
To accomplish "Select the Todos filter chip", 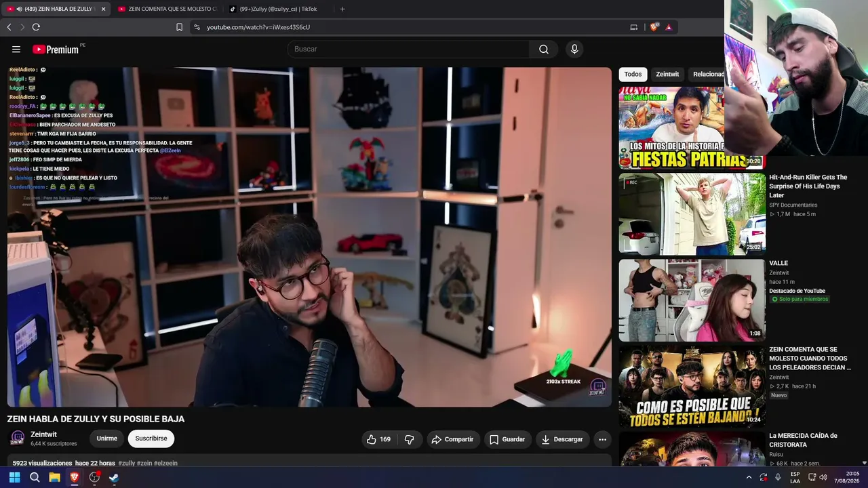I will (x=633, y=74).
